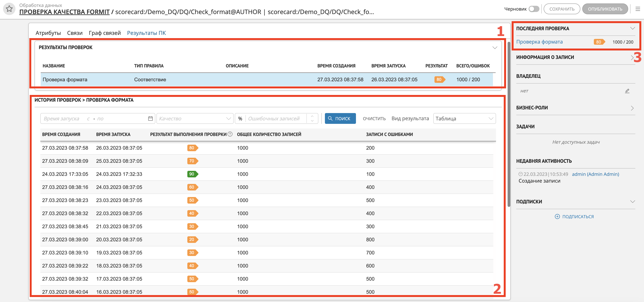Click the owner edit pencil icon
This screenshot has height=302, width=644.
(627, 91)
